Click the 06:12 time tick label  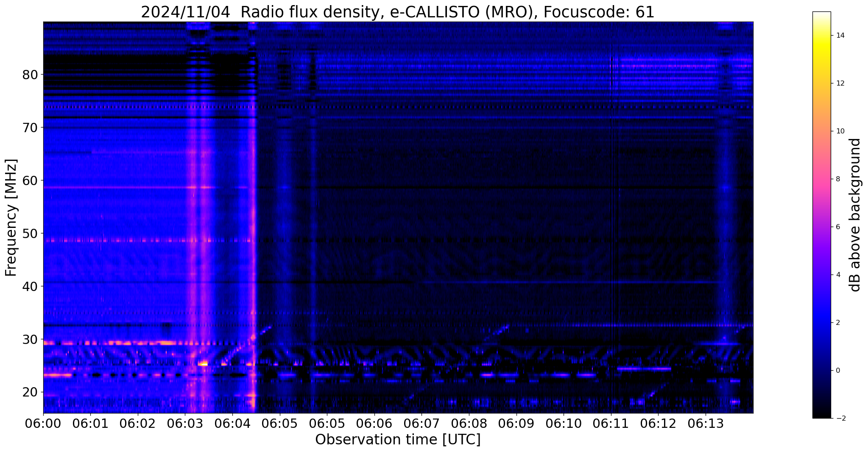coord(658,424)
